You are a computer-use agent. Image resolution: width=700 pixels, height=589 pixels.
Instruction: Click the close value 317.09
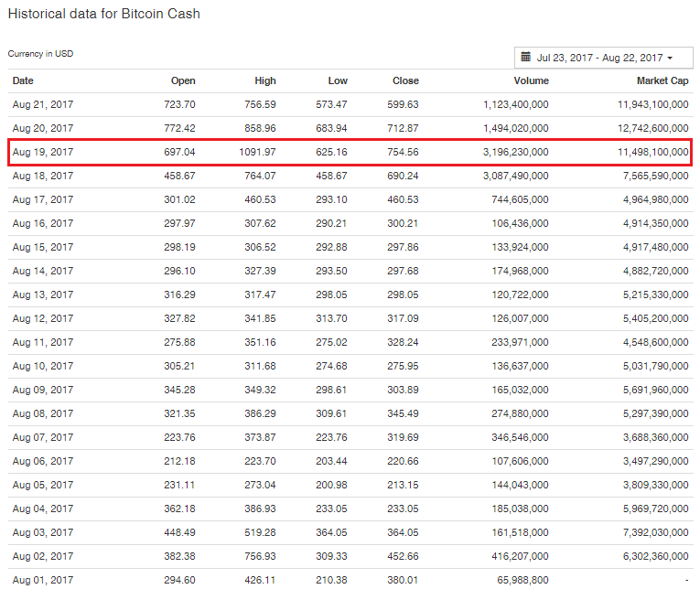pos(403,318)
